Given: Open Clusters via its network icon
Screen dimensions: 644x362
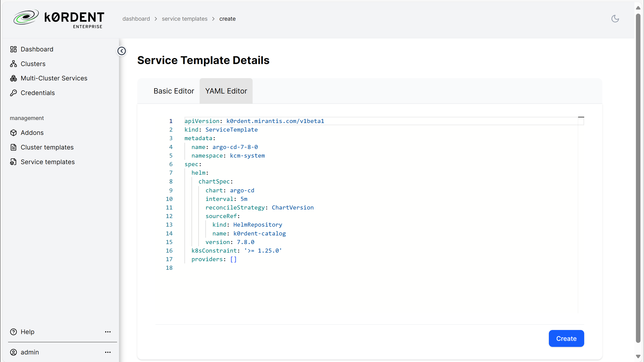Looking at the screenshot, I should [x=13, y=64].
